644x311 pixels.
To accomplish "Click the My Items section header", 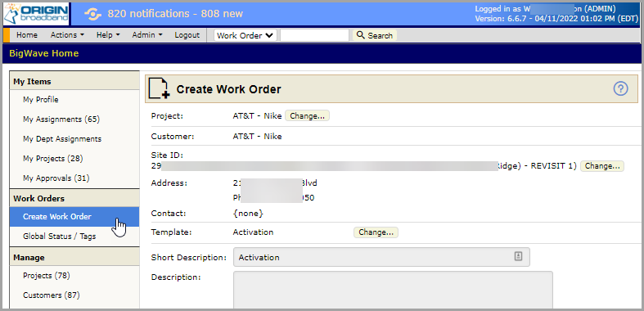I will pyautogui.click(x=74, y=81).
